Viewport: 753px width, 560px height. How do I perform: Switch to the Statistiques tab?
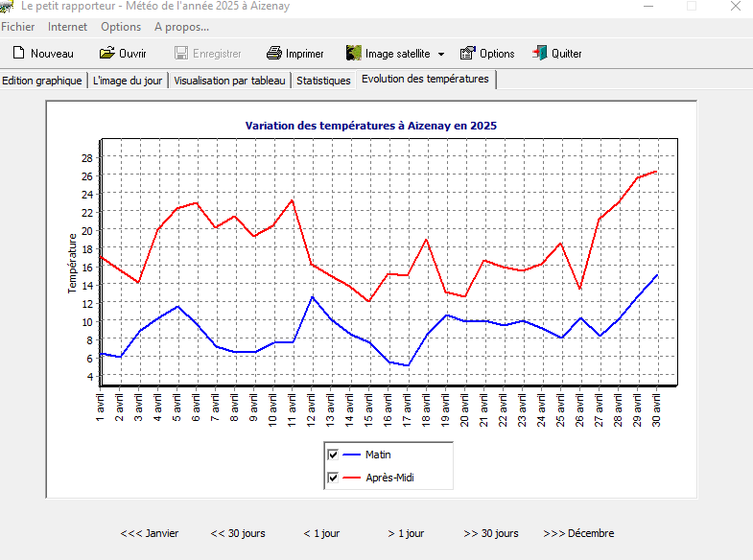coord(323,81)
